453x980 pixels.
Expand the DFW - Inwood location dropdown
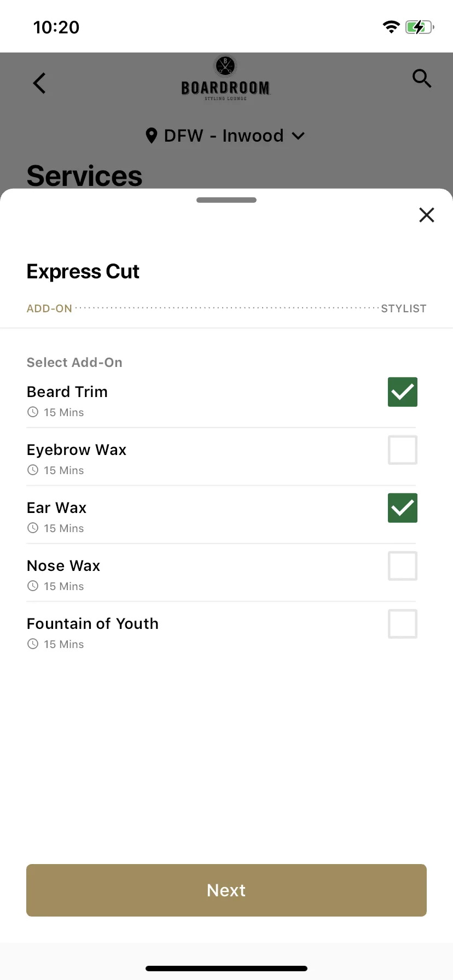pos(225,136)
